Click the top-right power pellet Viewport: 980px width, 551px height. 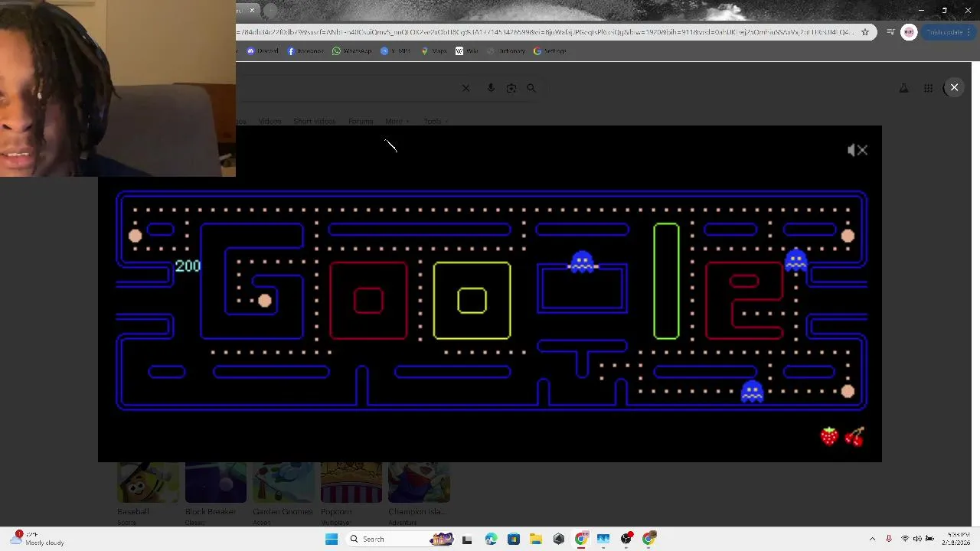848,236
